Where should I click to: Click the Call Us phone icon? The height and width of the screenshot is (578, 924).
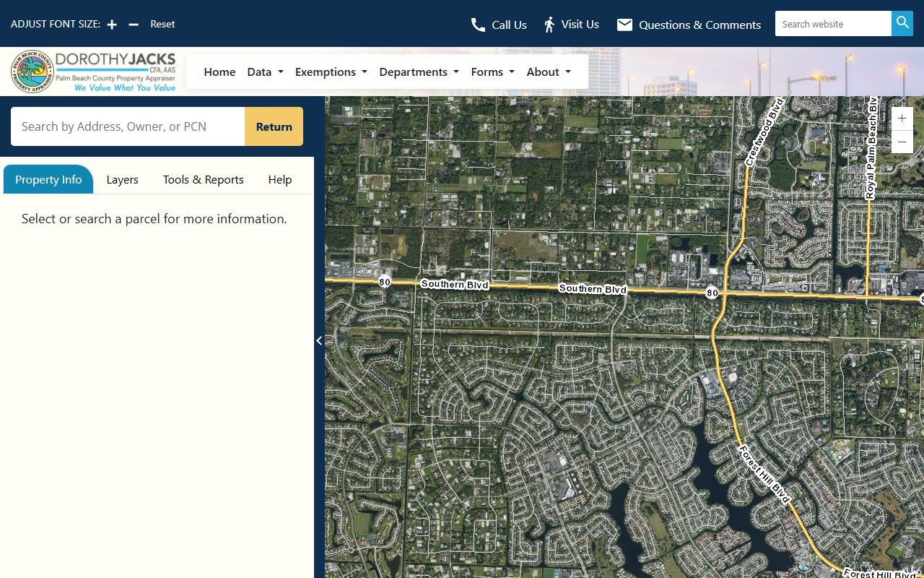(x=478, y=25)
